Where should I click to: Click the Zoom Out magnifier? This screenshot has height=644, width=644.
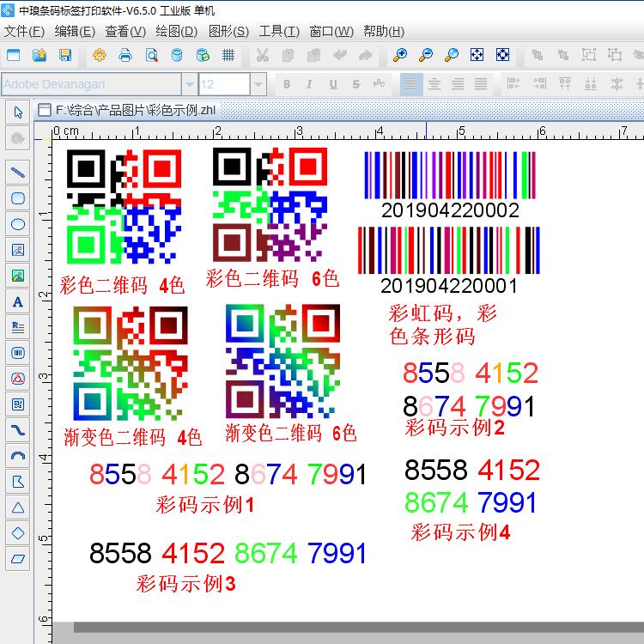point(426,55)
